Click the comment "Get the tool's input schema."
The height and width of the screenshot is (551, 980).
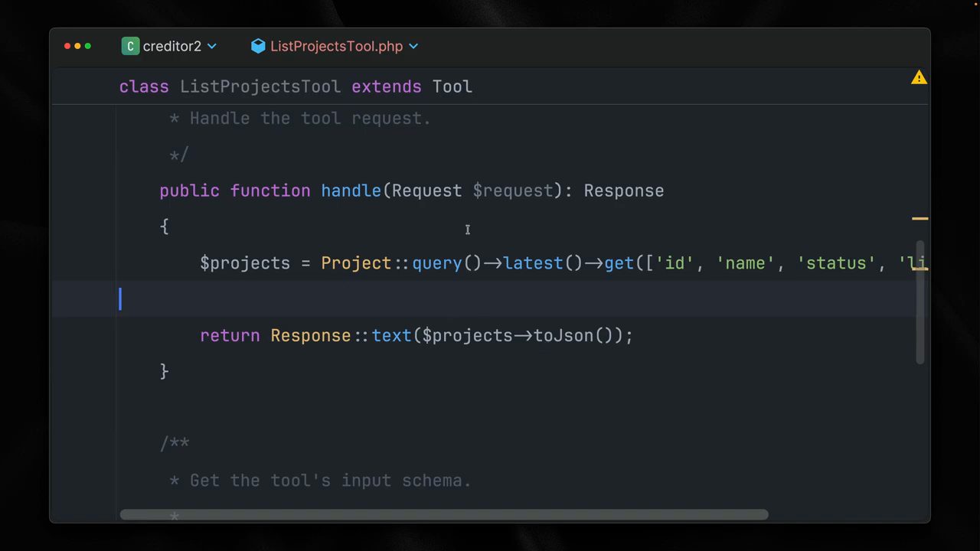[330, 481]
